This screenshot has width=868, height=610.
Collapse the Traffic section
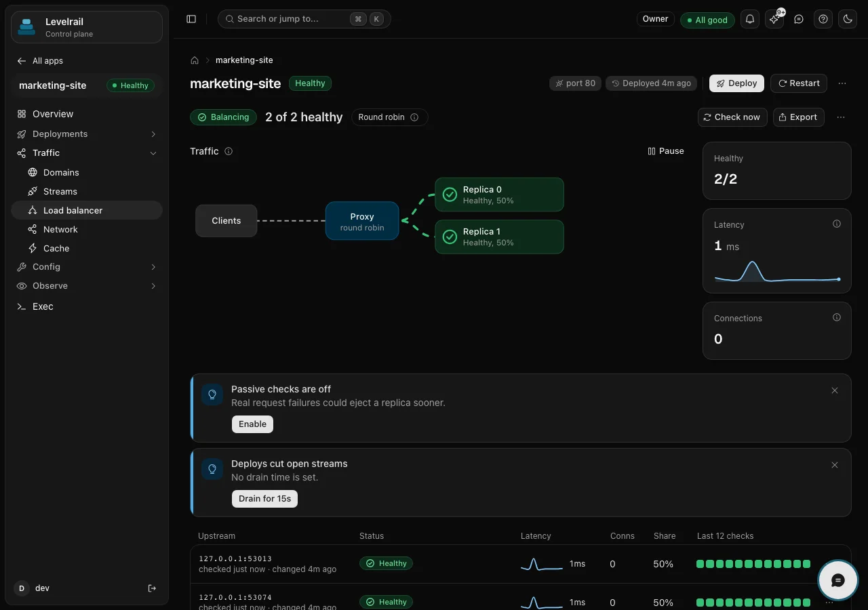(x=87, y=153)
